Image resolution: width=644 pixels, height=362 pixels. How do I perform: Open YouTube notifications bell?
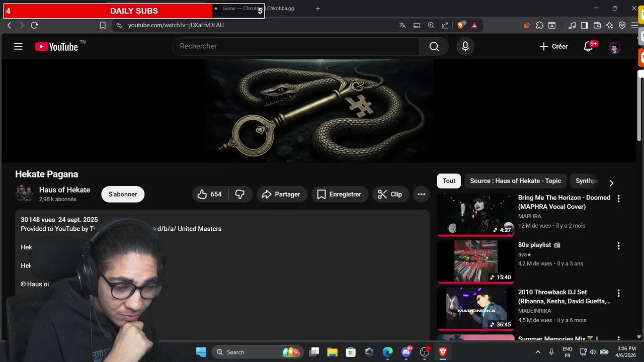[588, 46]
